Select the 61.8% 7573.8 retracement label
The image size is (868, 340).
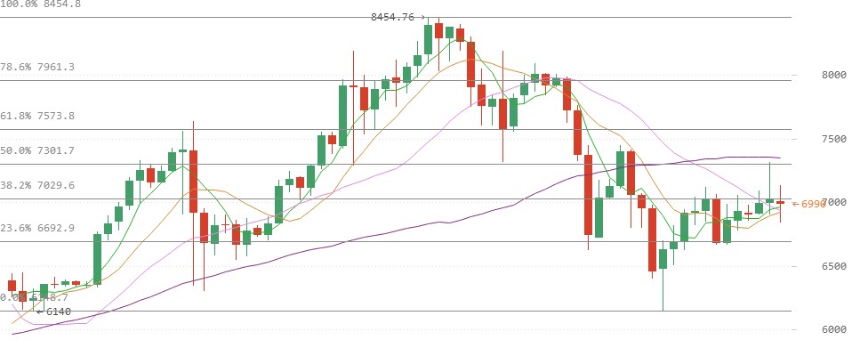pos(37,116)
